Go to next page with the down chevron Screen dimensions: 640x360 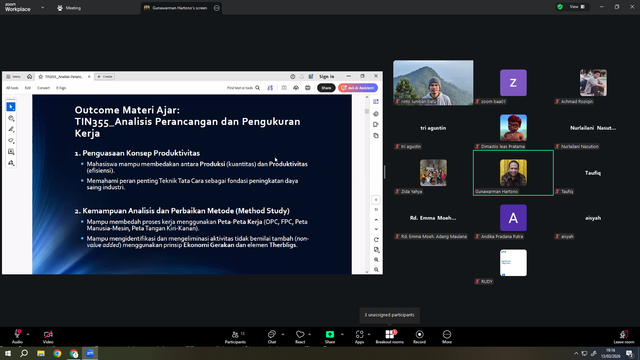click(x=376, y=229)
